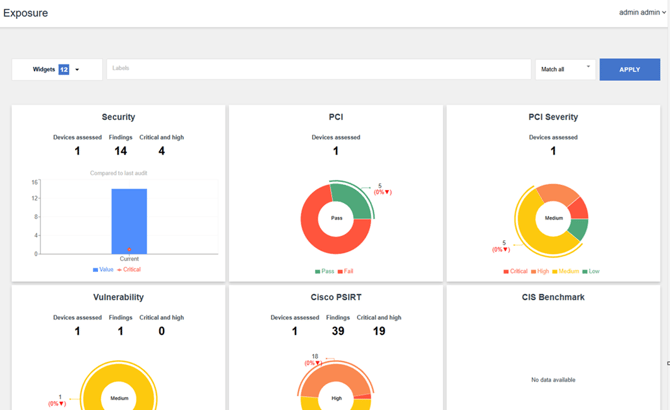
Task: Toggle Low legend item in PCI Severity
Action: tap(592, 271)
